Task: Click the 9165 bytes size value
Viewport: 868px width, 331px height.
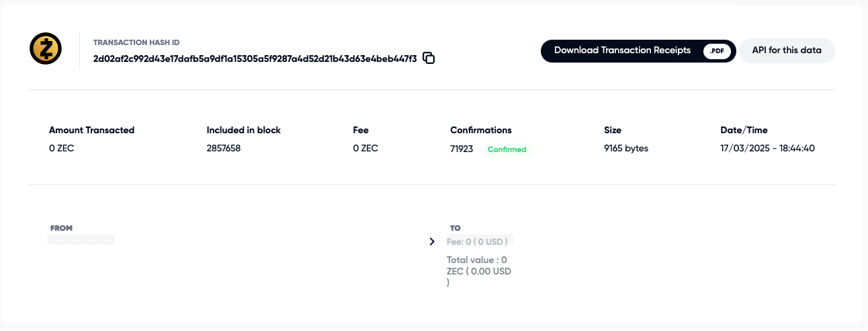Action: coord(626,148)
